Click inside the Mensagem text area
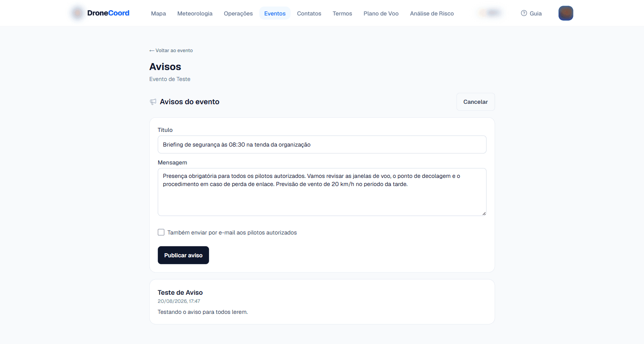644x344 pixels. 322,192
